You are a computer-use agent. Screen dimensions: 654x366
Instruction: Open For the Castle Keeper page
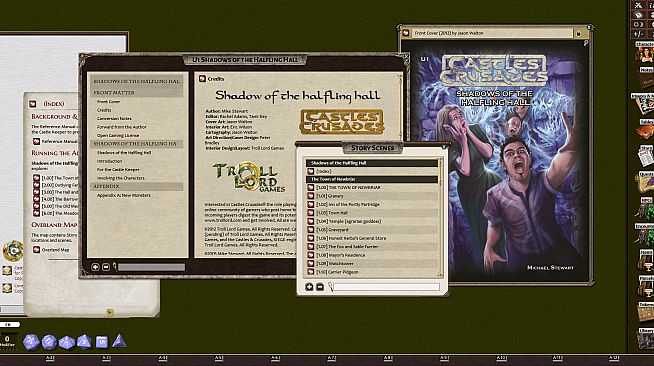tap(118, 170)
